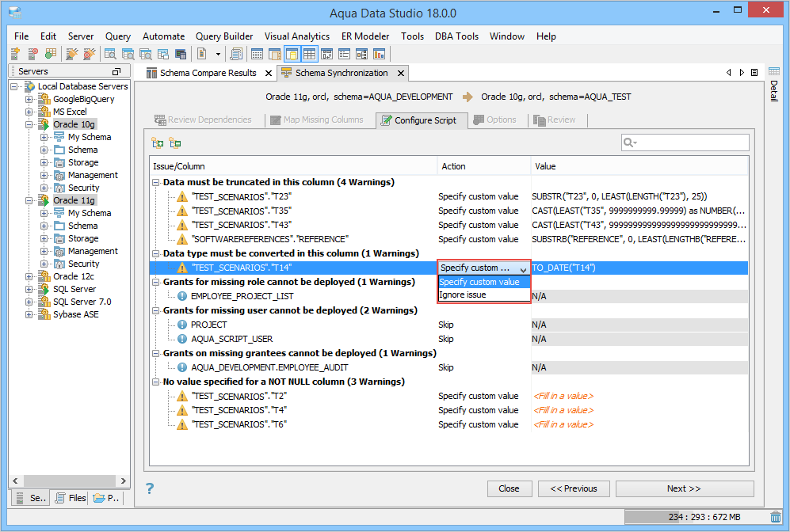The width and height of the screenshot is (790, 532).
Task: Open the ER Modeler menu
Action: [x=365, y=36]
